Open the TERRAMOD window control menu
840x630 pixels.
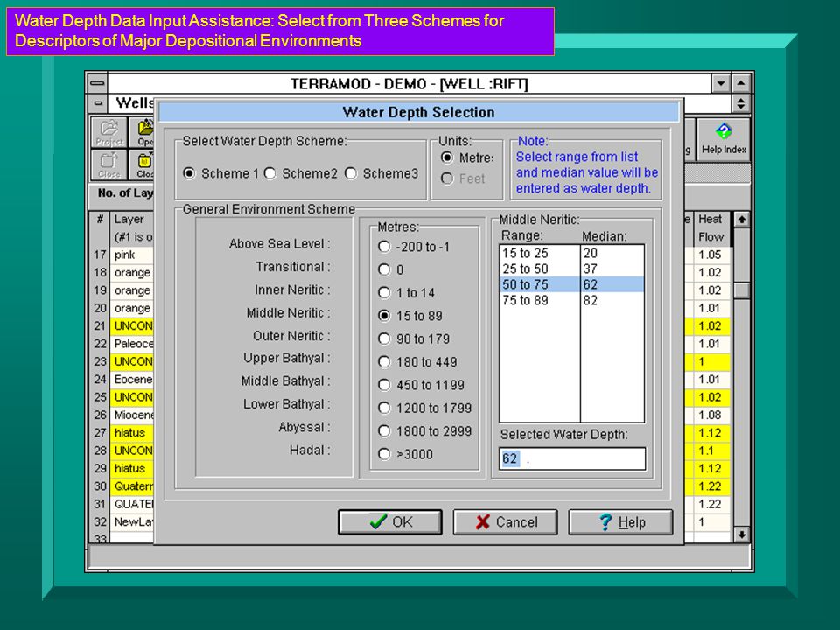pos(97,84)
